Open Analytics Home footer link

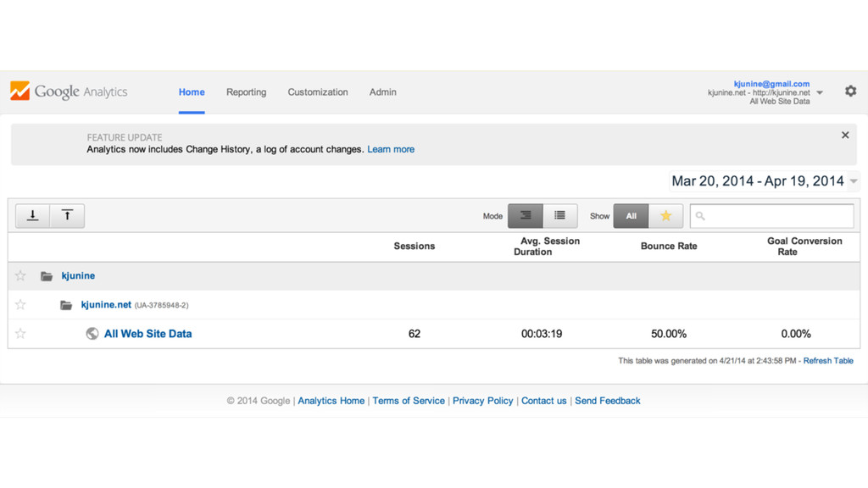pos(331,401)
